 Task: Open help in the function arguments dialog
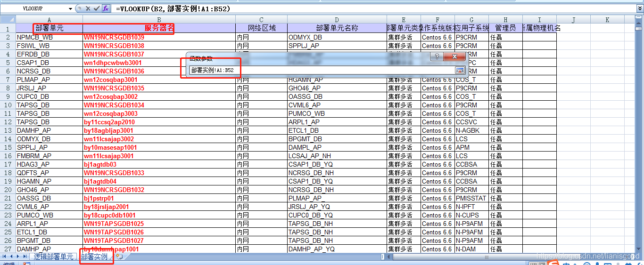click(x=437, y=56)
